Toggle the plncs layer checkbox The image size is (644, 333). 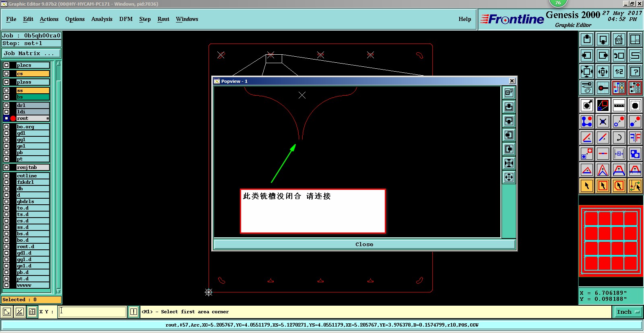pos(6,65)
